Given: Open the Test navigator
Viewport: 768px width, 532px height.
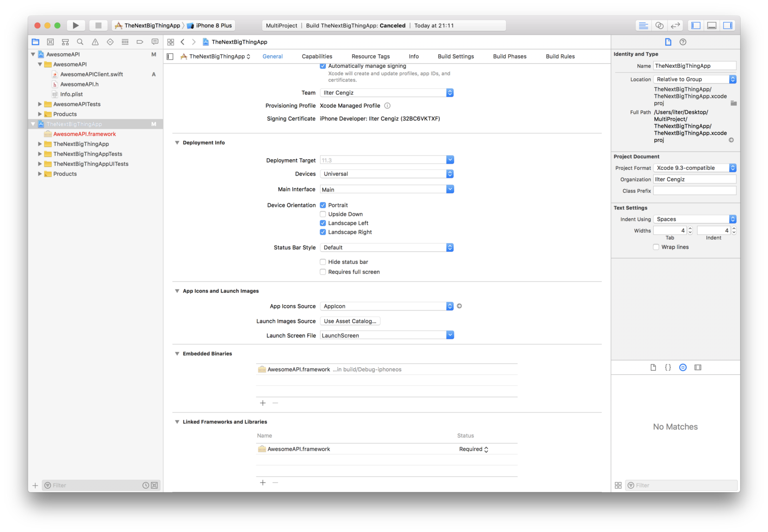Looking at the screenshot, I should pyautogui.click(x=110, y=42).
